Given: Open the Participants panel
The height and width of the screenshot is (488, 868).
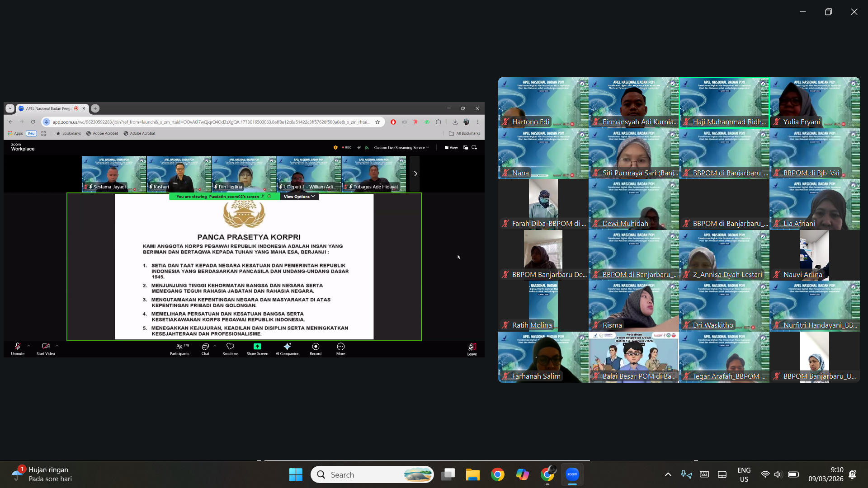Looking at the screenshot, I should [179, 347].
